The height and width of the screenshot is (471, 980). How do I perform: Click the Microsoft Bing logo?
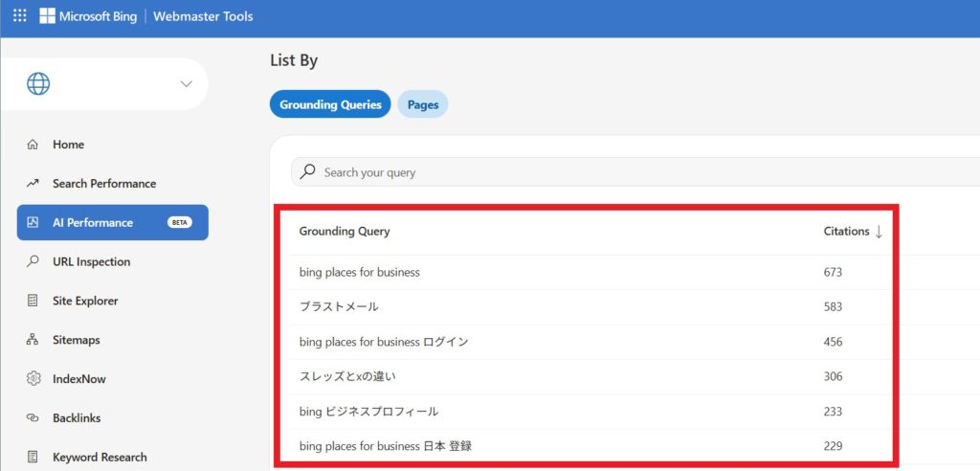[x=88, y=16]
